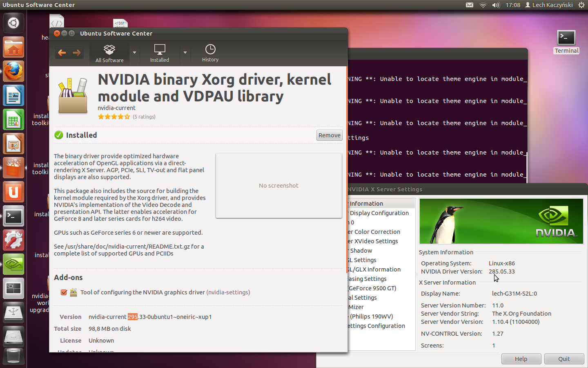Screen dimensions: 588x368
Task: Open LibreOffice Writer from the launcher
Action: [13, 95]
